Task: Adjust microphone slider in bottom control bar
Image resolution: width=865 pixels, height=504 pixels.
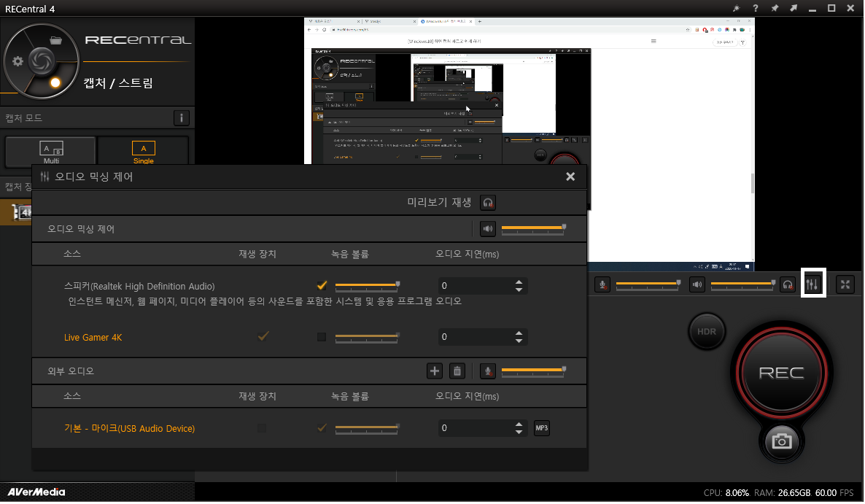Action: [x=648, y=284]
